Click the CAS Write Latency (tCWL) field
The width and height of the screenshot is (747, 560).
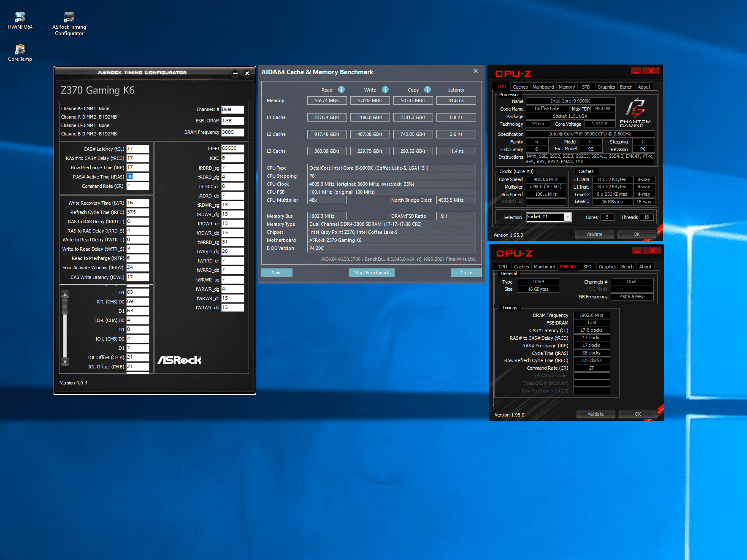pyautogui.click(x=138, y=277)
